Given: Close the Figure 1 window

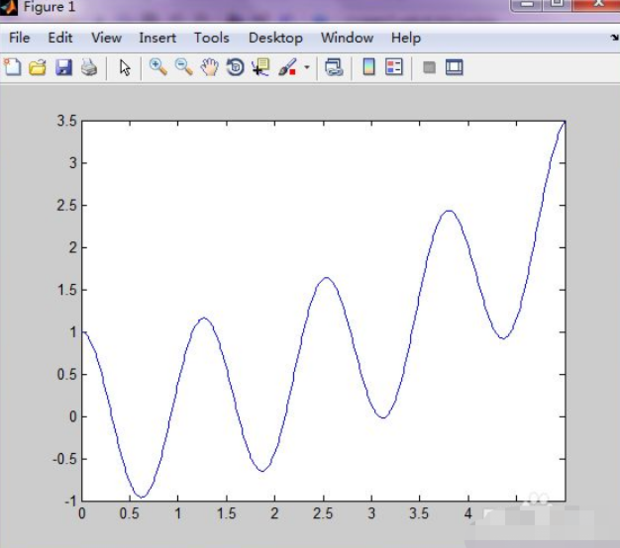Looking at the screenshot, I should coord(598,4).
